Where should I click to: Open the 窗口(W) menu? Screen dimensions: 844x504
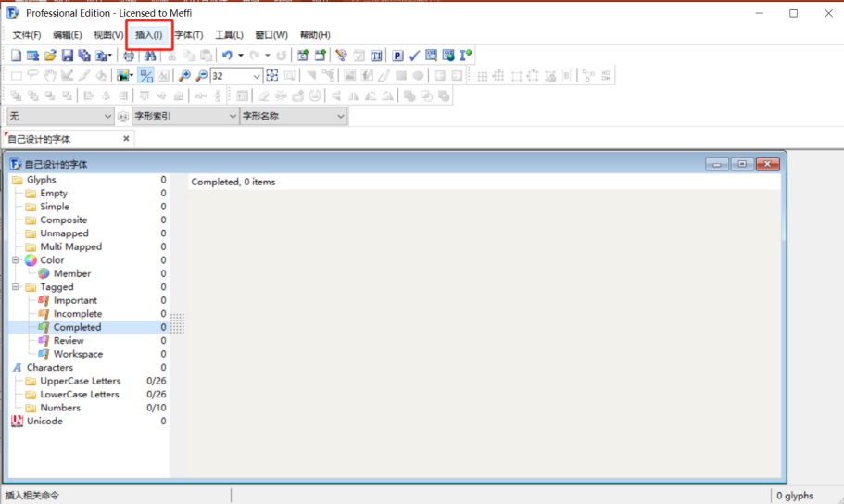coord(271,35)
